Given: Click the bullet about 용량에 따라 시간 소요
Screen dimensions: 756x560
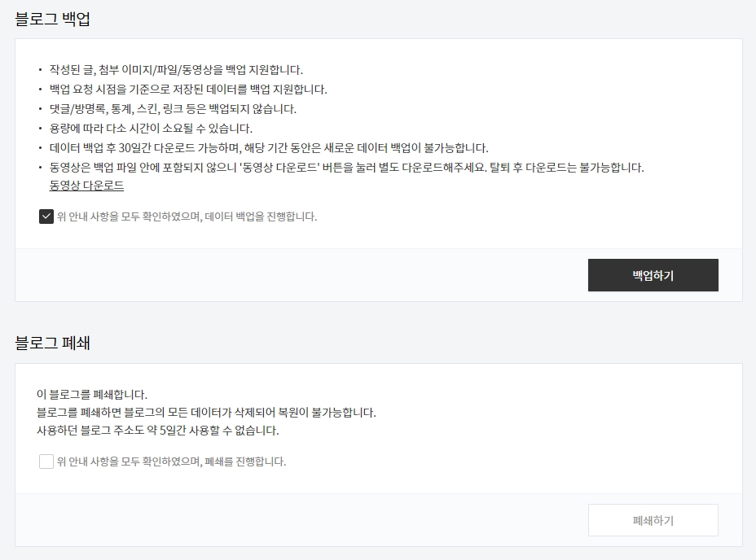Looking at the screenshot, I should pyautogui.click(x=151, y=128).
